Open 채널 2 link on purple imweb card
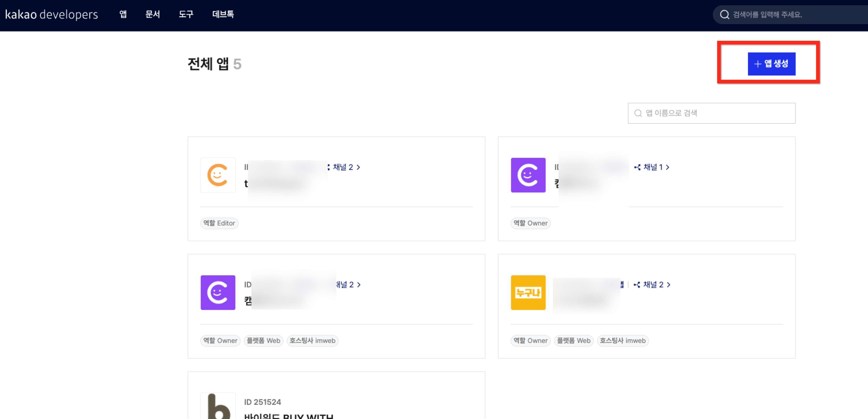Screen dimensions: 868x419 click(x=348, y=284)
